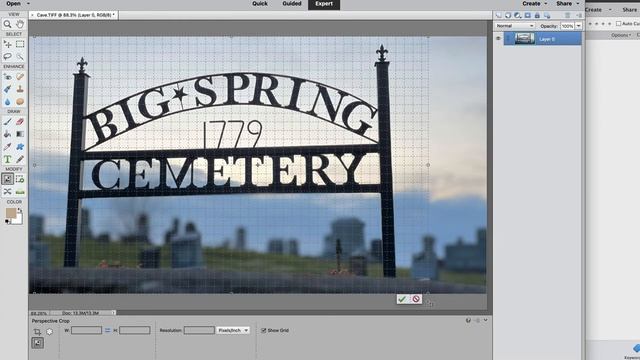Select the Pencil tool
Screen dimensions: 640x360
point(20,159)
